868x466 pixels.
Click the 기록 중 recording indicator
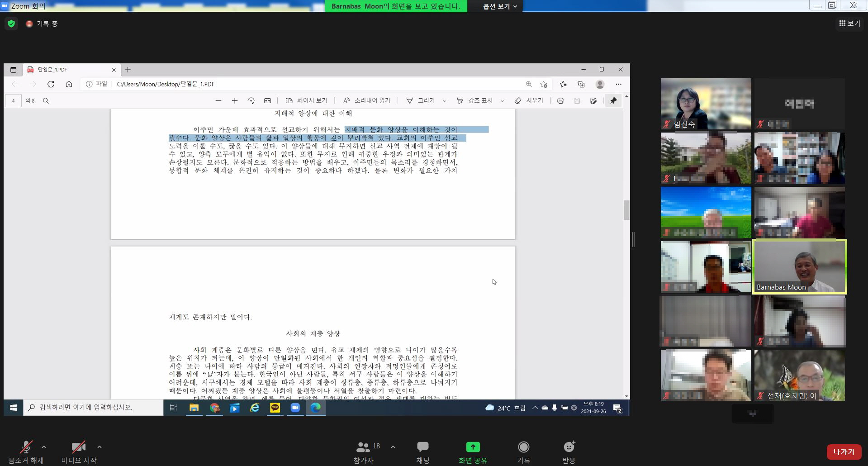click(42, 24)
